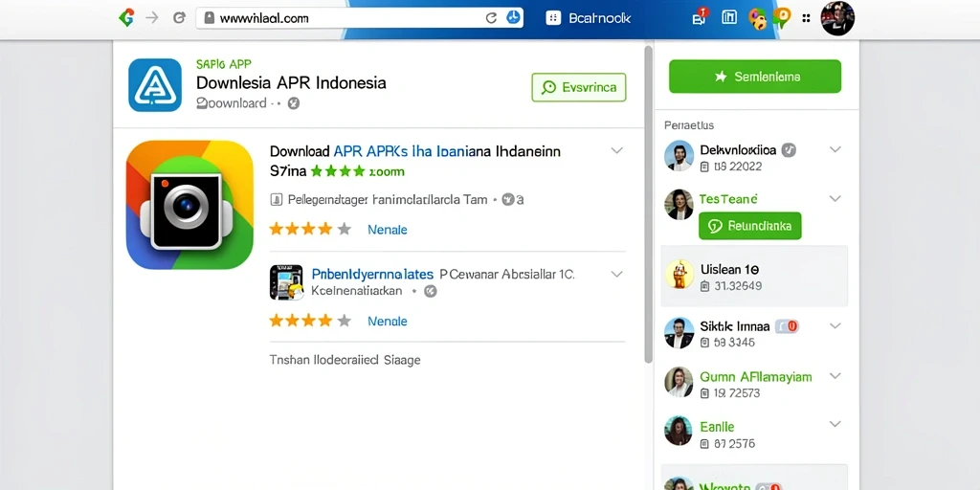Open the Downlesia APR Indonesia title

point(291,82)
